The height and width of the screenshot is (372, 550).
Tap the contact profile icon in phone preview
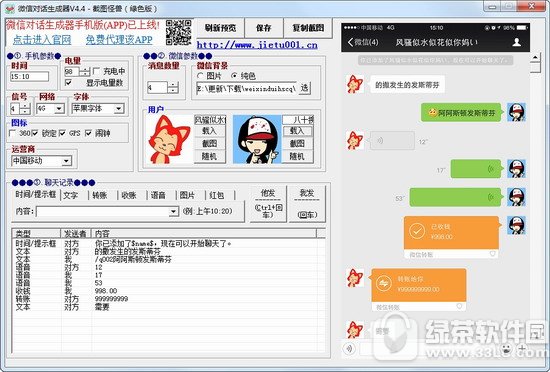pos(516,42)
